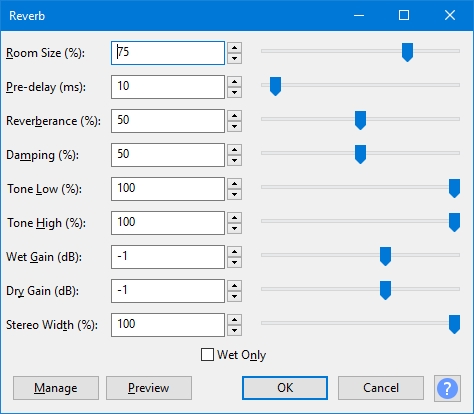Increase Wet Gain with up arrow
This screenshot has width=474, height=414.
coord(235,252)
